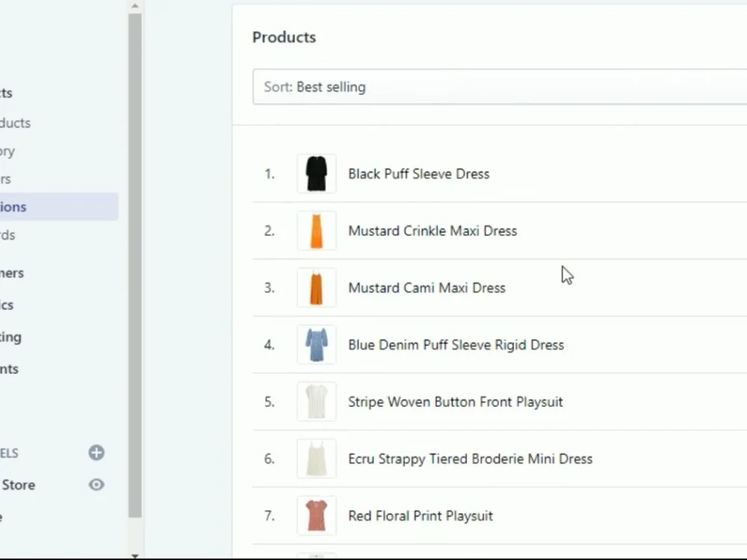The width and height of the screenshot is (747, 560).
Task: Open Analytics in the sidebar
Action: pyautogui.click(x=7, y=305)
